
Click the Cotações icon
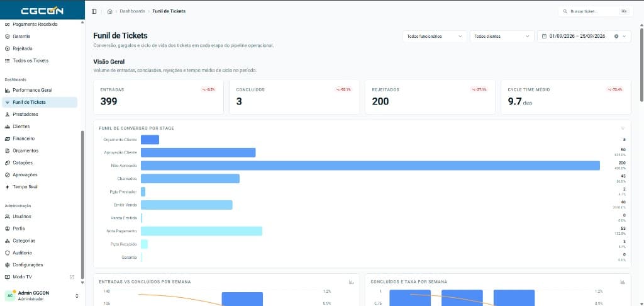point(8,163)
